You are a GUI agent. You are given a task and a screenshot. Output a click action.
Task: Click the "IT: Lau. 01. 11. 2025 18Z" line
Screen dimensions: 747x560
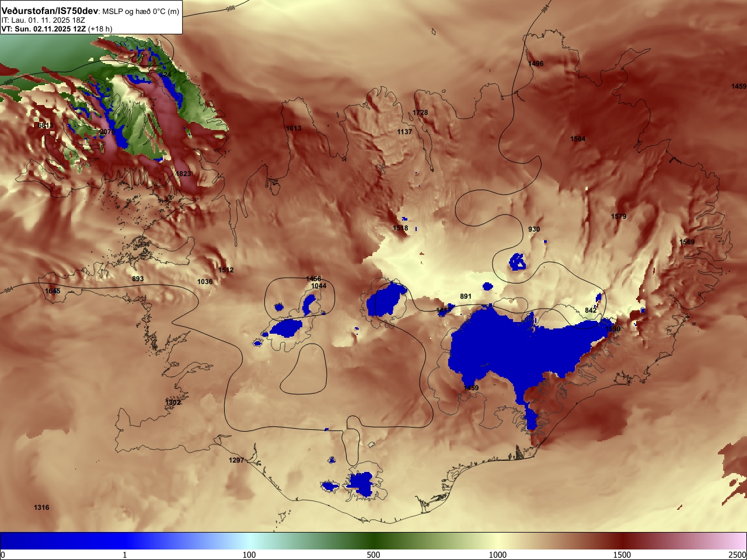coord(43,20)
